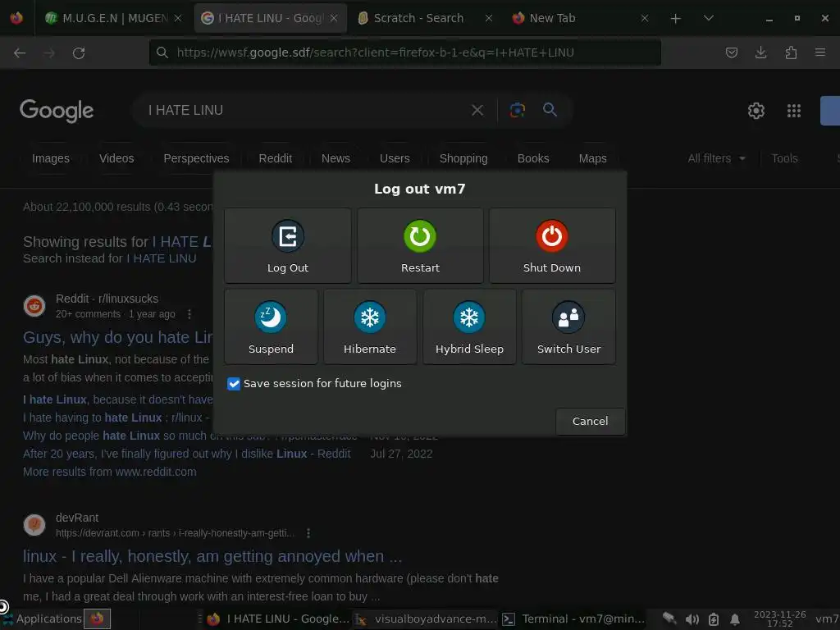Switch to the New Tab tab

580,18
